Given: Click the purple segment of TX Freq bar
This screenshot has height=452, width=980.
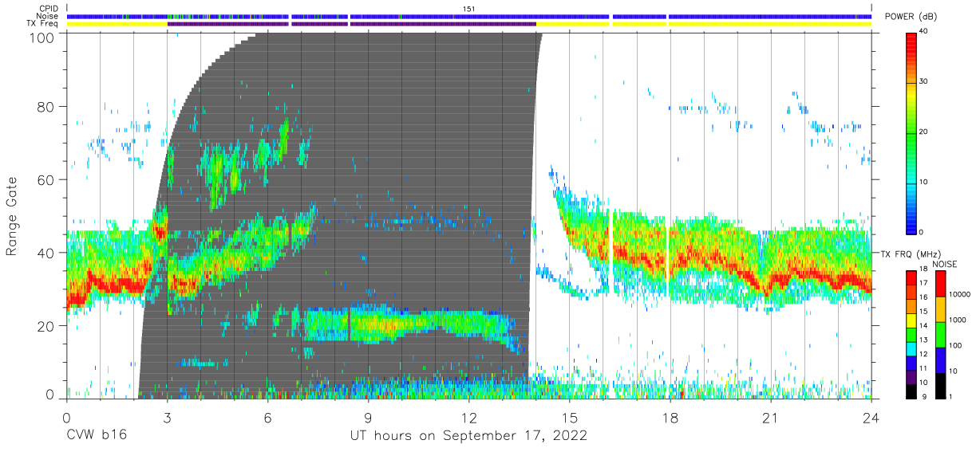Looking at the screenshot, I should coord(351,24).
